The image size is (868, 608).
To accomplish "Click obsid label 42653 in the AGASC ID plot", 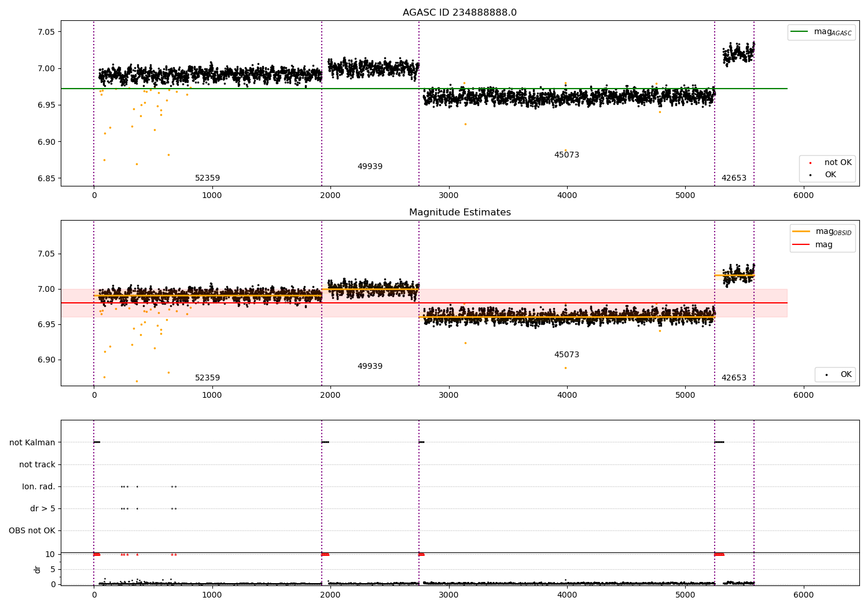I will [x=734, y=178].
